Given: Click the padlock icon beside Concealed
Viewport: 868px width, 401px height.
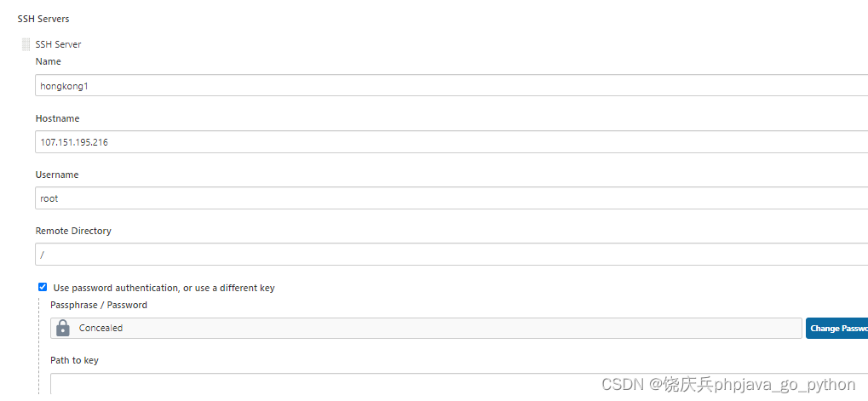Looking at the screenshot, I should [x=63, y=328].
